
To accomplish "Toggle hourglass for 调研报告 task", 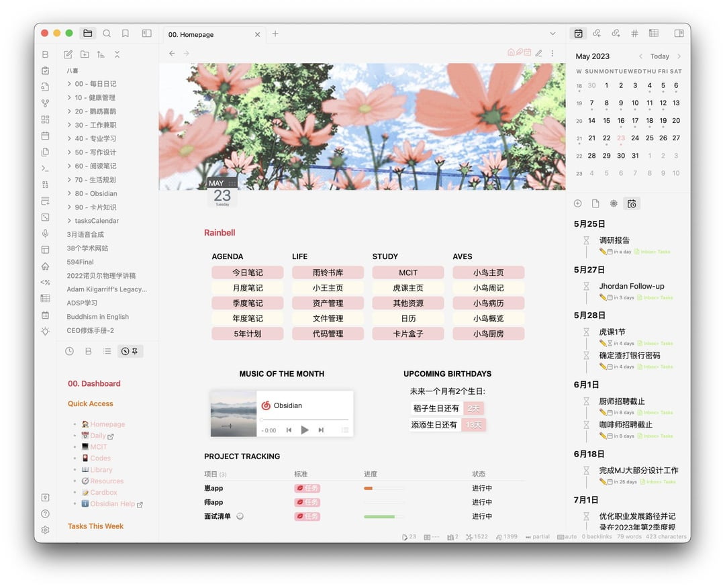I will pyautogui.click(x=586, y=240).
